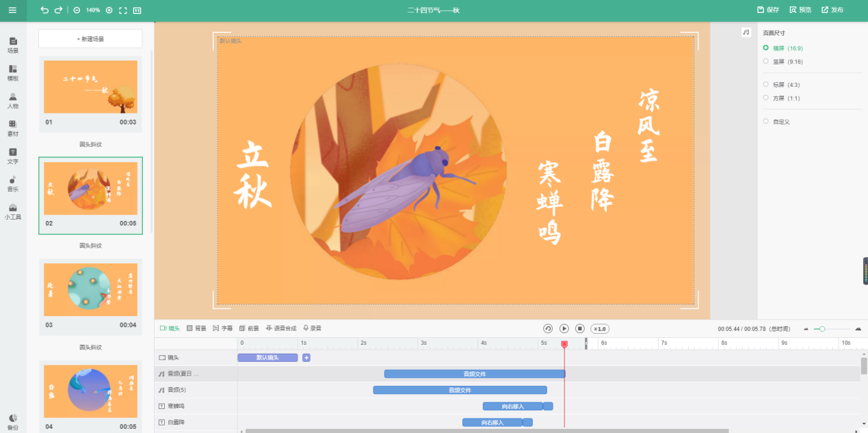Click the 新建场景 (New Scene) button
The height and width of the screenshot is (433, 868).
(90, 38)
